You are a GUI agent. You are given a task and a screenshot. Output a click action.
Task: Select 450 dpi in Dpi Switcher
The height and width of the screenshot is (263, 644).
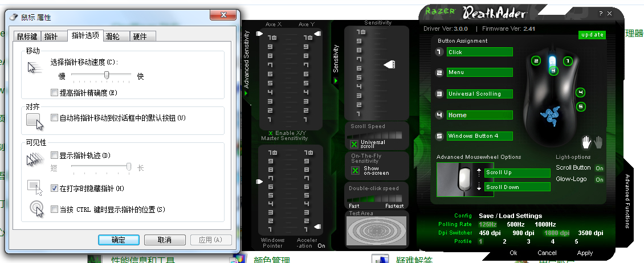tap(490, 233)
